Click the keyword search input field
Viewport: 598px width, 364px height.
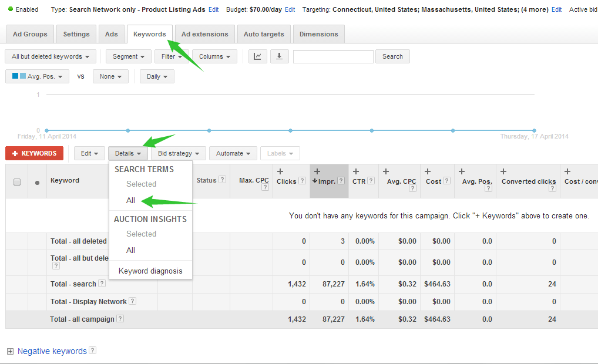(333, 56)
